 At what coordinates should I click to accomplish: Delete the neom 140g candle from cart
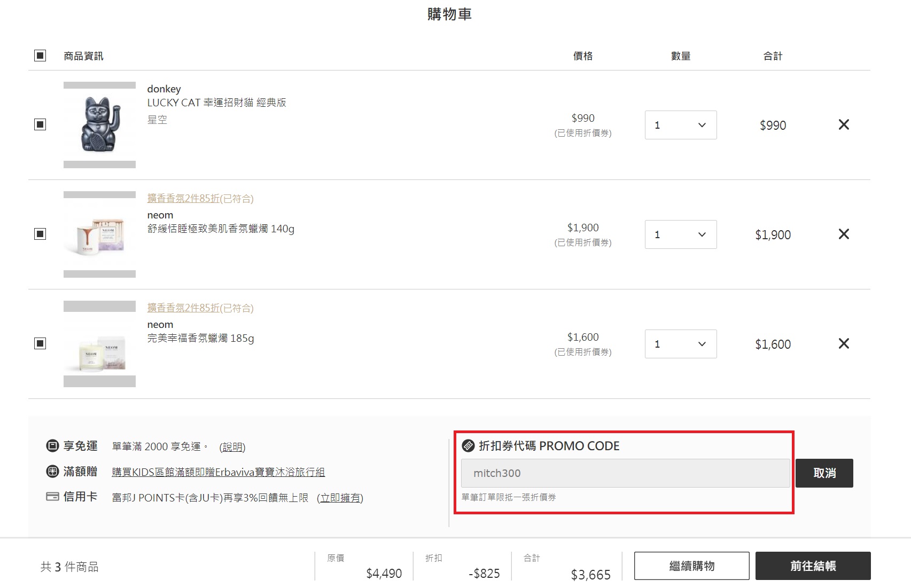(844, 234)
